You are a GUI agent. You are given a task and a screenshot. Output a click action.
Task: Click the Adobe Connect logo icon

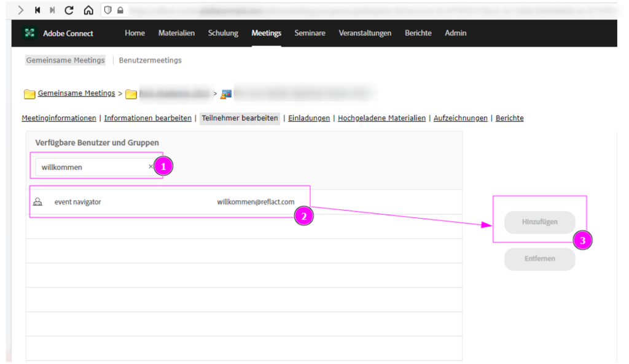[29, 33]
